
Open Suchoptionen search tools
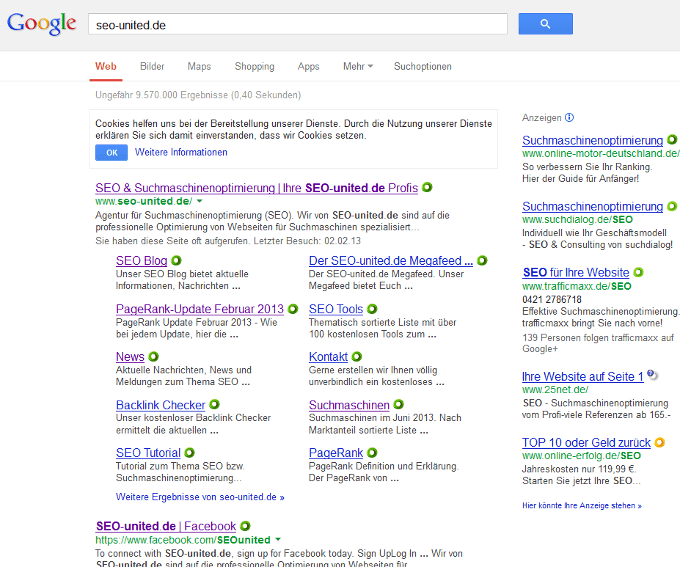click(x=423, y=66)
